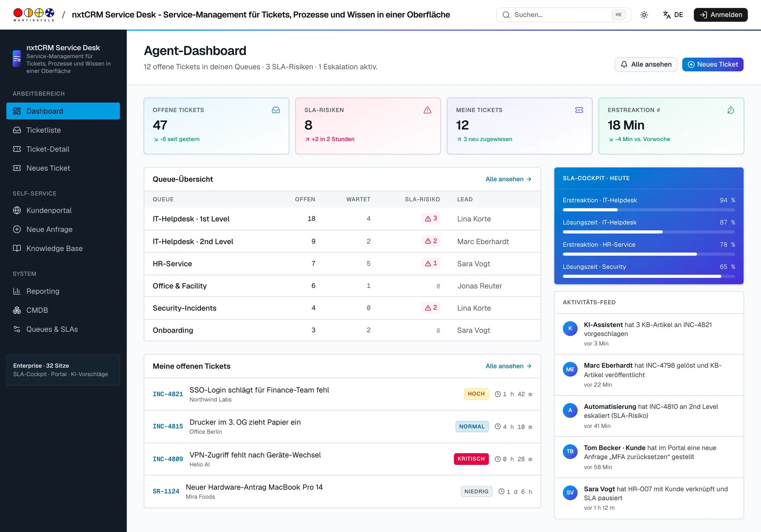Click ticket icon on Meine Tickets card
Image resolution: width=761 pixels, height=532 pixels.
(579, 110)
